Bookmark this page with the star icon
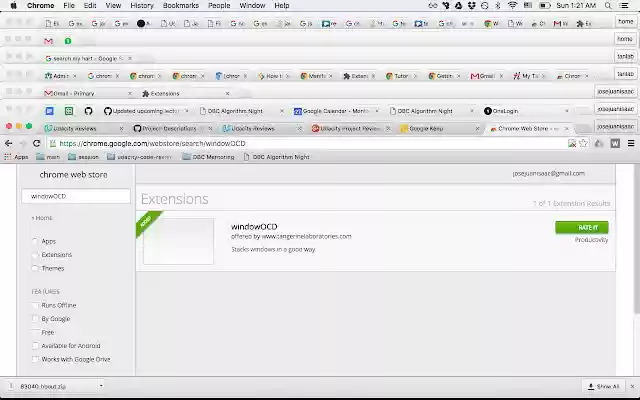This screenshot has width=640, height=400. click(583, 143)
